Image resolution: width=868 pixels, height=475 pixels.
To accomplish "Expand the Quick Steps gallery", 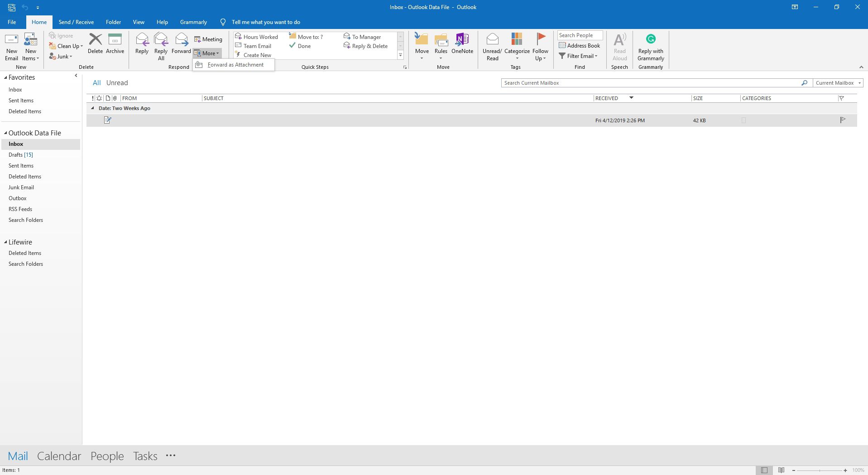I will pyautogui.click(x=400, y=55).
